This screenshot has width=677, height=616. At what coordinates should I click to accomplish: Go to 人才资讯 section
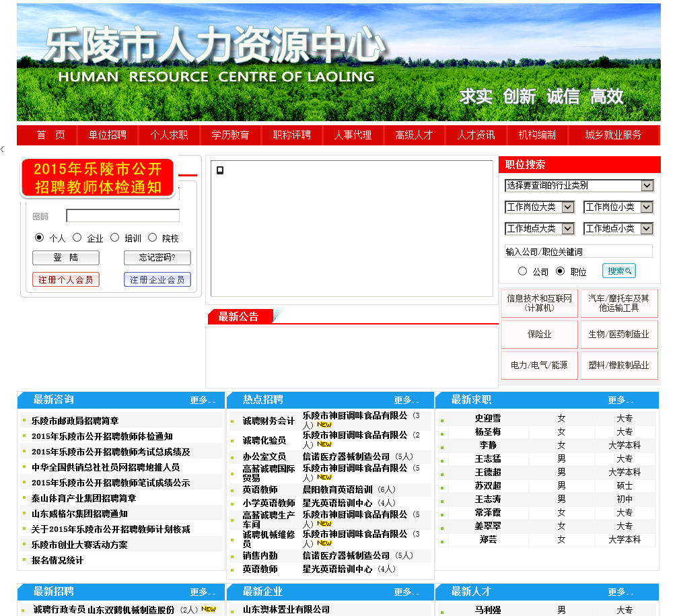[476, 135]
